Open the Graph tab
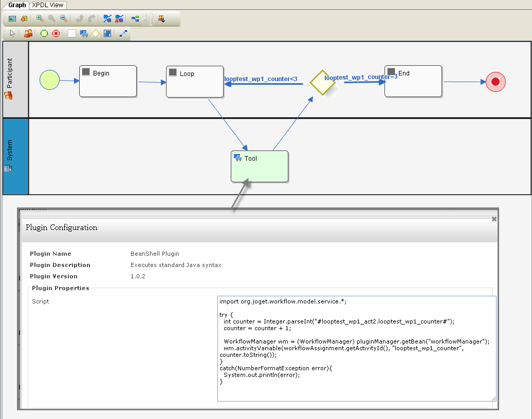The width and height of the screenshot is (532, 419). pyautogui.click(x=17, y=5)
